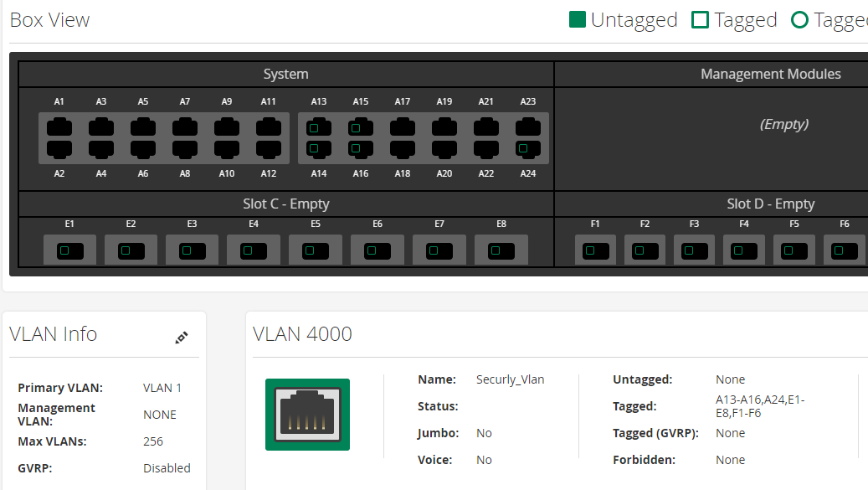Click port A16 in the System slot
Image resolution: width=868 pixels, height=490 pixels.
click(360, 147)
